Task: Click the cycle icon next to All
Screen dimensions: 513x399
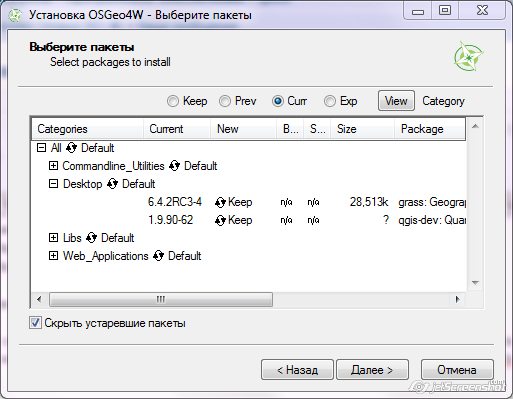Action: 71,148
